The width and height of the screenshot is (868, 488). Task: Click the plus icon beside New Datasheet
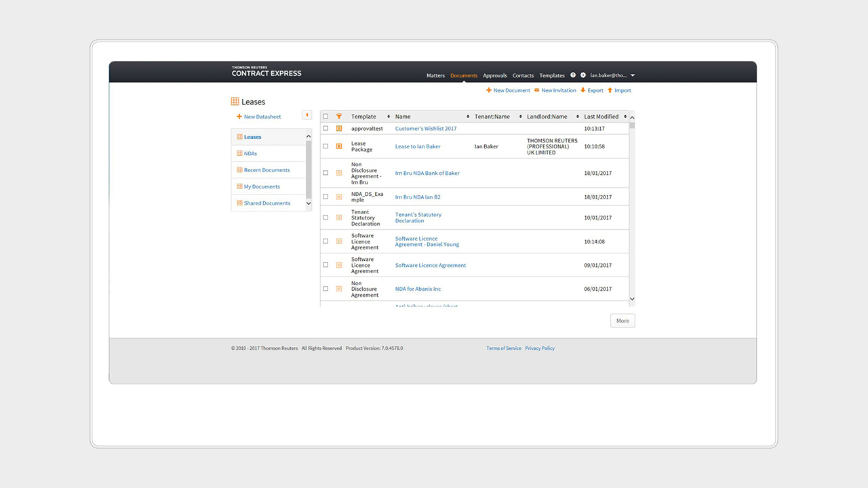pos(239,117)
